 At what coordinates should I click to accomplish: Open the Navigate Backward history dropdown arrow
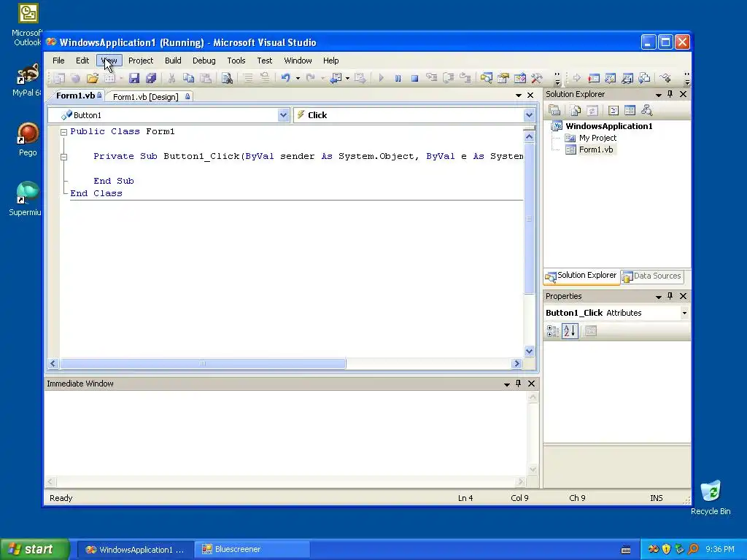347,78
